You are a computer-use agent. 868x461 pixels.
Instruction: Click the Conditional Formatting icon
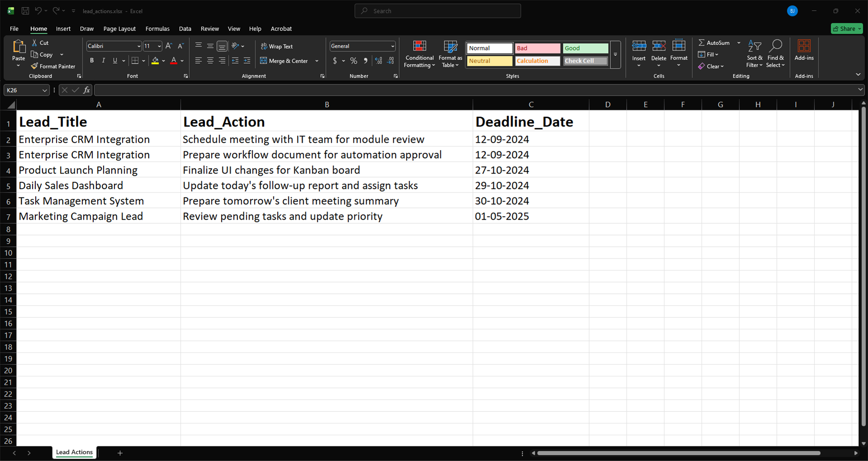[x=420, y=46]
